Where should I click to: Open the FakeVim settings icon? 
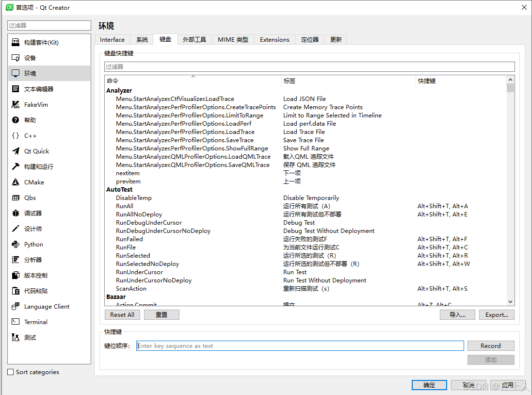click(16, 105)
